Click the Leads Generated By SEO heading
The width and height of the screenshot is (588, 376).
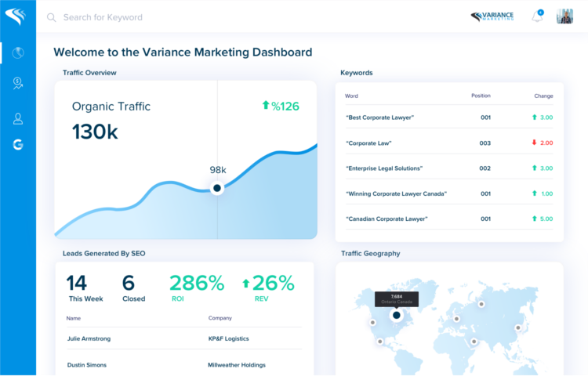(x=103, y=254)
